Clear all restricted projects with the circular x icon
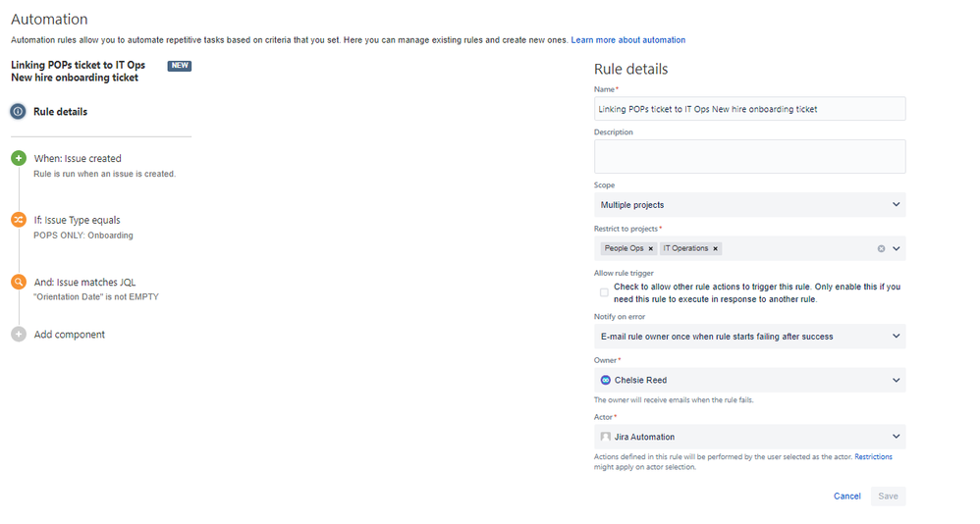Image resolution: width=980 pixels, height=524 pixels. pyautogui.click(x=881, y=248)
